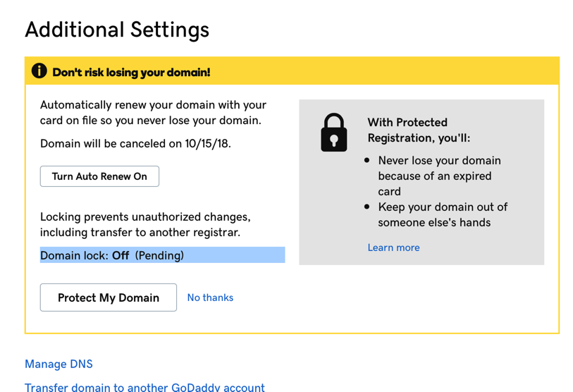Click "Keep your domain out of" bullet text
The width and height of the screenshot is (573, 392).
click(x=443, y=214)
